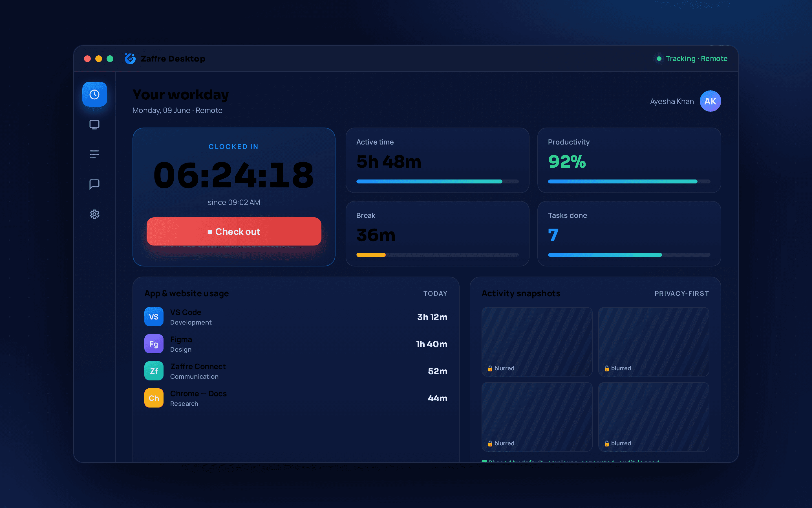Click the 44m usage value
Image resolution: width=812 pixels, height=508 pixels.
[438, 398]
